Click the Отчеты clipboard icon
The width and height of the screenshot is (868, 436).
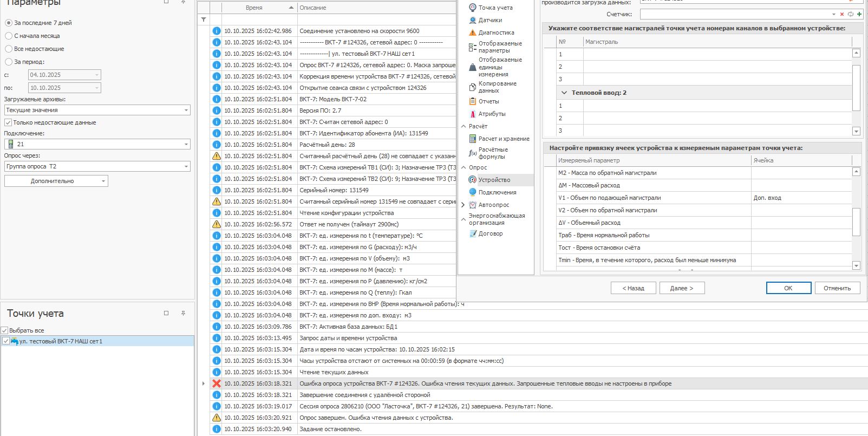(472, 101)
